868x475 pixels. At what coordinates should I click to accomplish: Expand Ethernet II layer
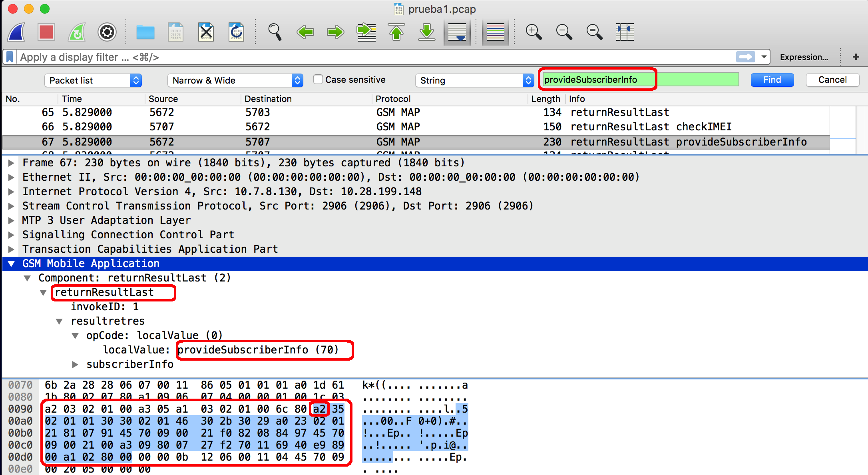12,177
